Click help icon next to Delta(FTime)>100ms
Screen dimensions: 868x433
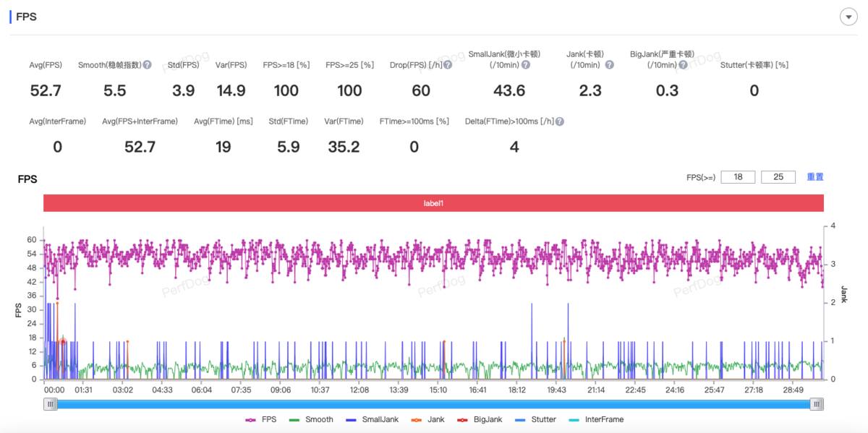coord(560,121)
